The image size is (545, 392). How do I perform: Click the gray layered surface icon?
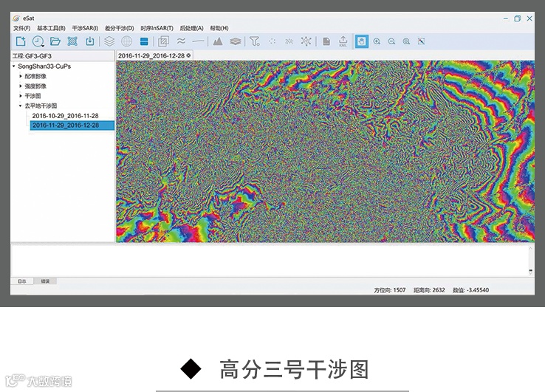click(236, 41)
